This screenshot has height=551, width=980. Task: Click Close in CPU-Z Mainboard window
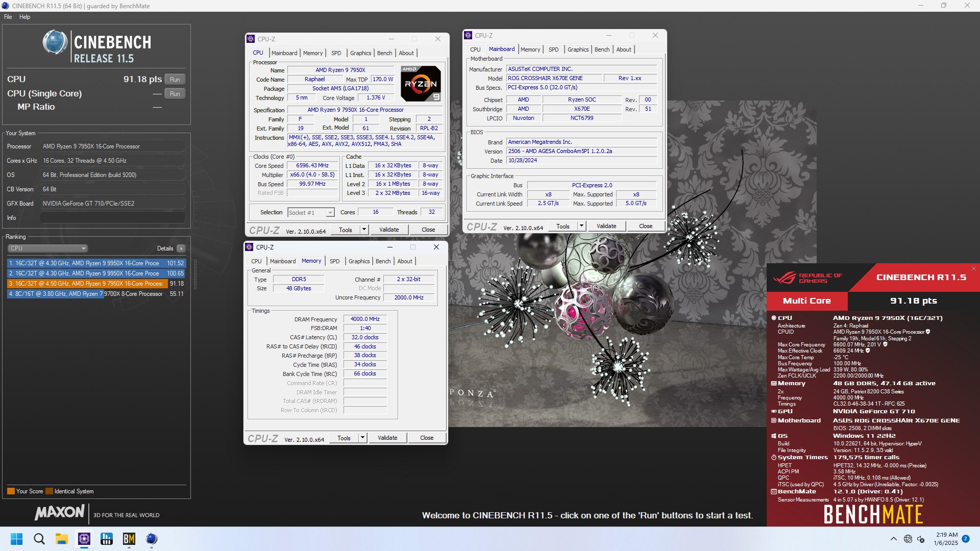click(x=646, y=226)
